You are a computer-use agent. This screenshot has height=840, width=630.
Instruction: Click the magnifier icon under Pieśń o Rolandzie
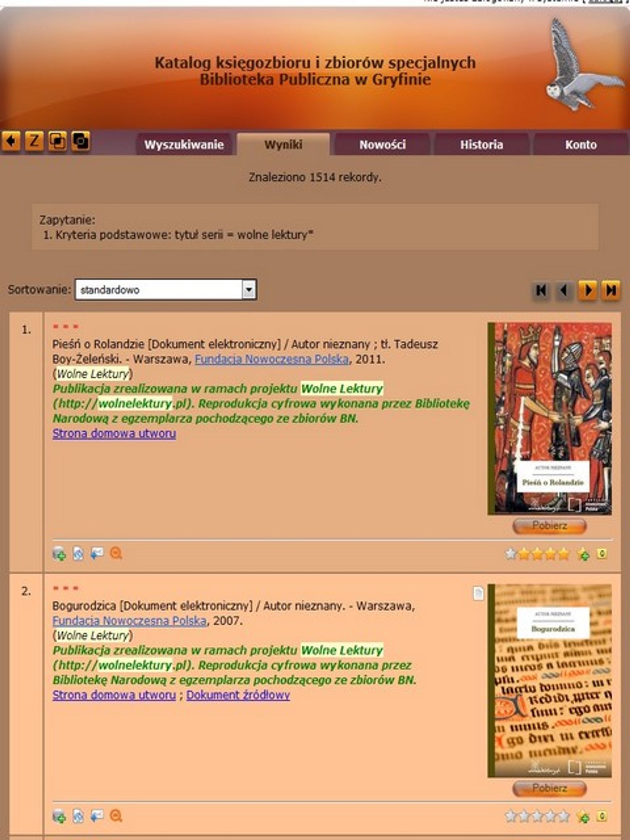(116, 553)
